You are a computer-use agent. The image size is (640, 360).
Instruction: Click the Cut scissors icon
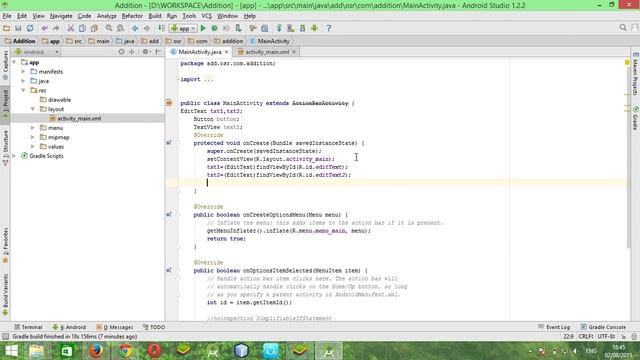(x=71, y=28)
